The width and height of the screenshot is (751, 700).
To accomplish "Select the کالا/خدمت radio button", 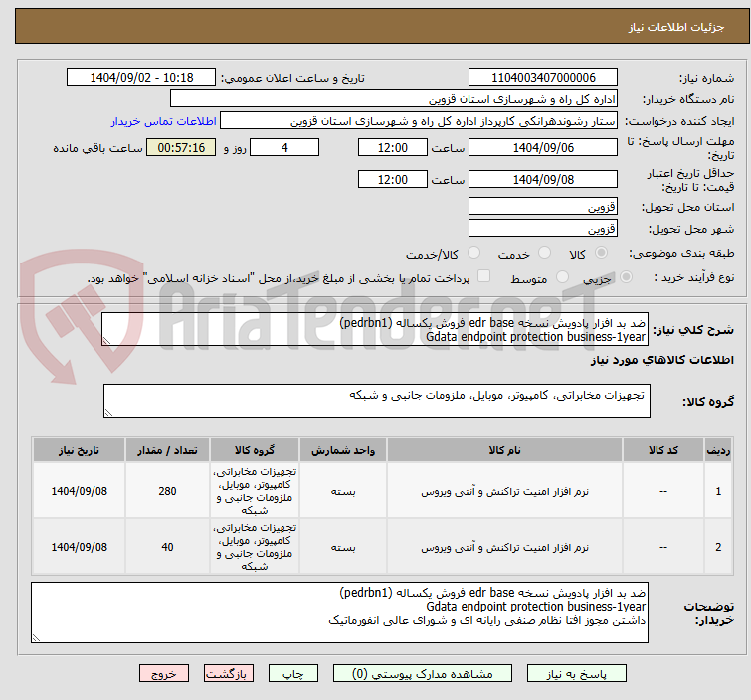I will [x=473, y=253].
